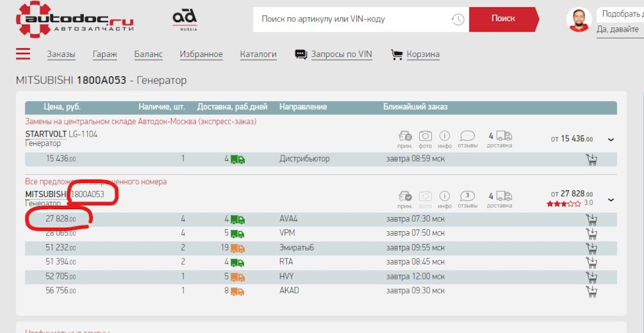Image resolution: width=644 pixels, height=333 pixels.
Task: Open the Заказы menu item
Action: pos(61,54)
